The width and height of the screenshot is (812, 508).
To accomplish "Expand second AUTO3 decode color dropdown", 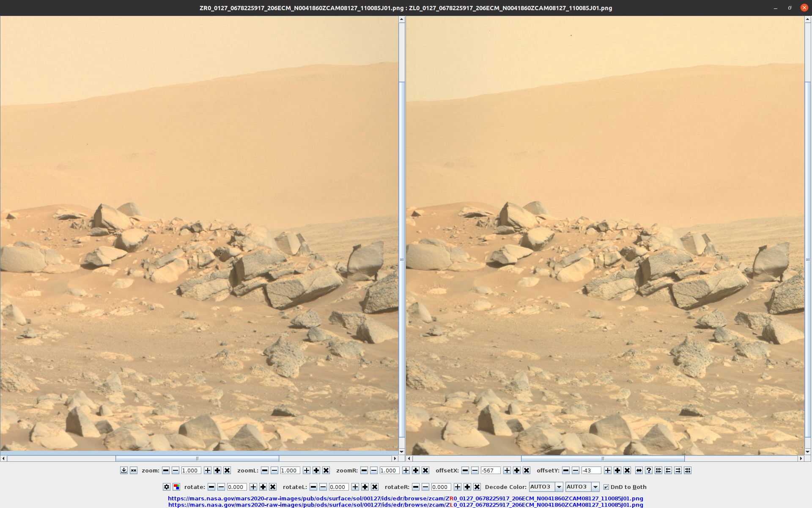I will point(595,487).
